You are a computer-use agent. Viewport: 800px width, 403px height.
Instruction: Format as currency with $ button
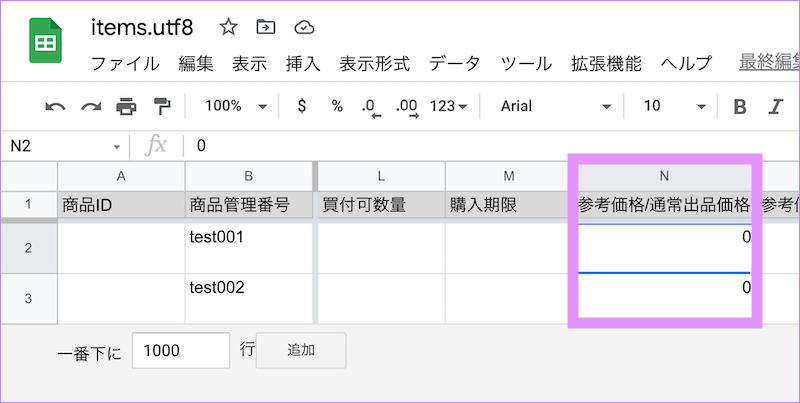pos(302,106)
